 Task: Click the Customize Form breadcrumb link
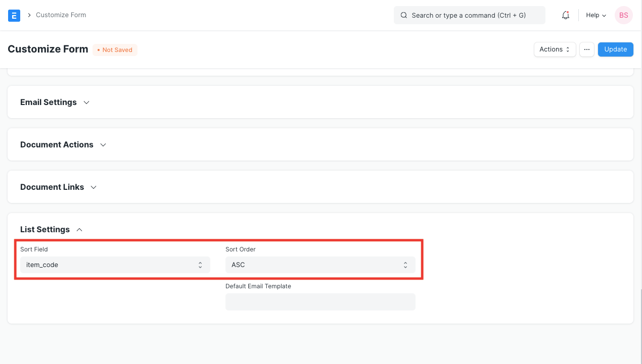[x=61, y=15]
